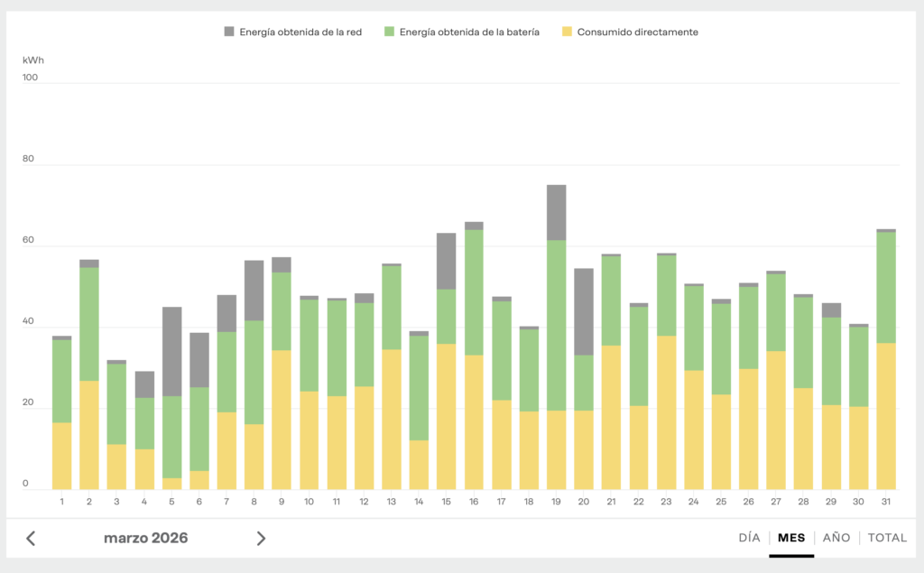Click the 'marzo 2026' date label
Image resolution: width=924 pixels, height=573 pixels.
(x=145, y=539)
